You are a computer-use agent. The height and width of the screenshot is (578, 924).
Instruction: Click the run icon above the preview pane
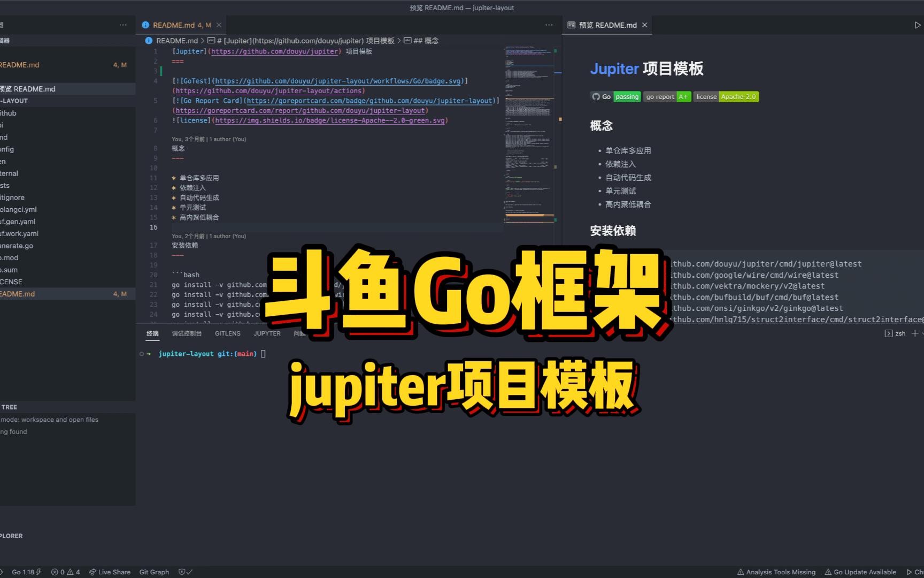click(918, 25)
